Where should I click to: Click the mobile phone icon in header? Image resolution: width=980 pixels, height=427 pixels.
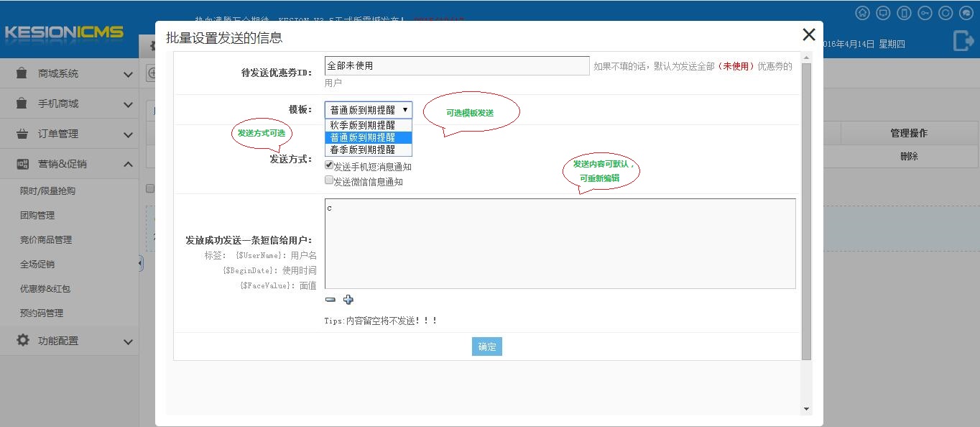[x=905, y=13]
